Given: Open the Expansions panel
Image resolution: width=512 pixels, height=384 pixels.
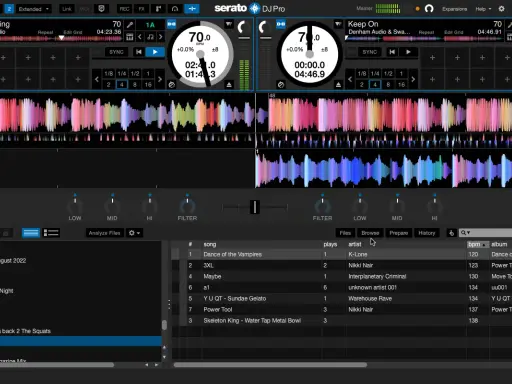Looking at the screenshot, I should (x=454, y=9).
